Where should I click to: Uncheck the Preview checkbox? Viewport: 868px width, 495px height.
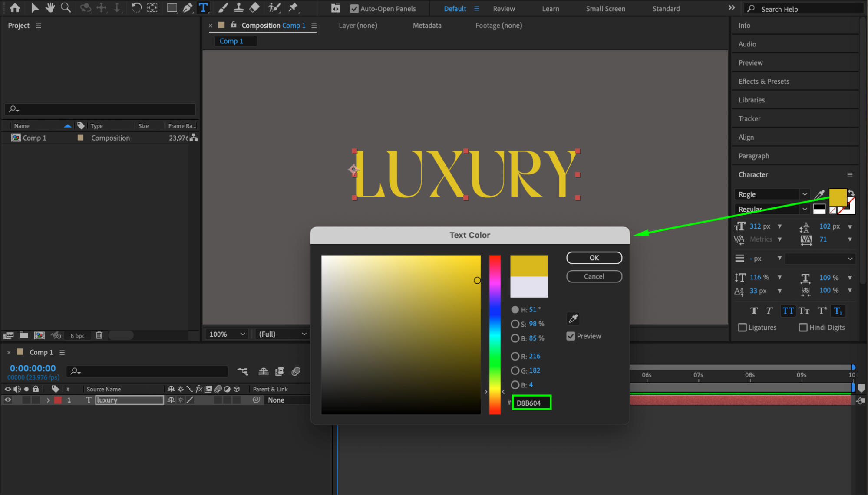tap(571, 336)
